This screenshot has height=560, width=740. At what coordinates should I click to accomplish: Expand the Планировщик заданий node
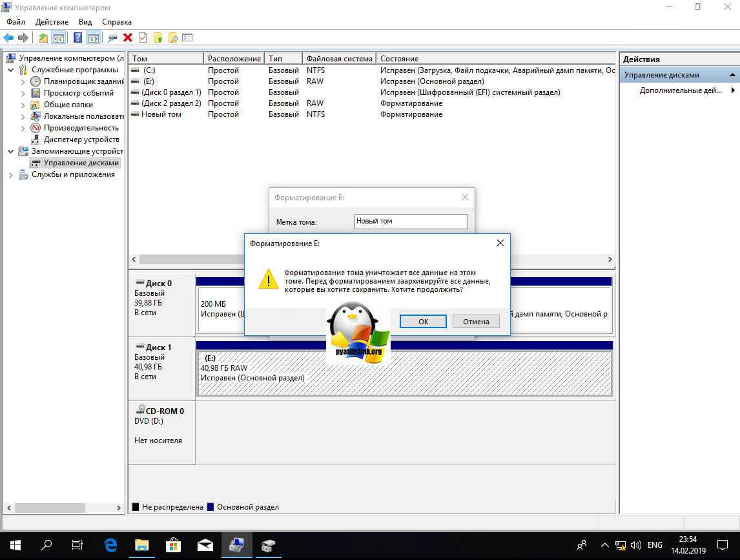[x=23, y=81]
